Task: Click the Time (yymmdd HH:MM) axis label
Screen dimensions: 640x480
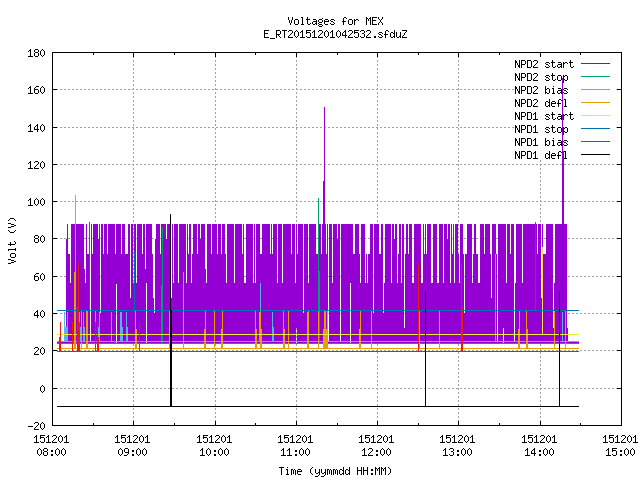Action: (x=335, y=471)
